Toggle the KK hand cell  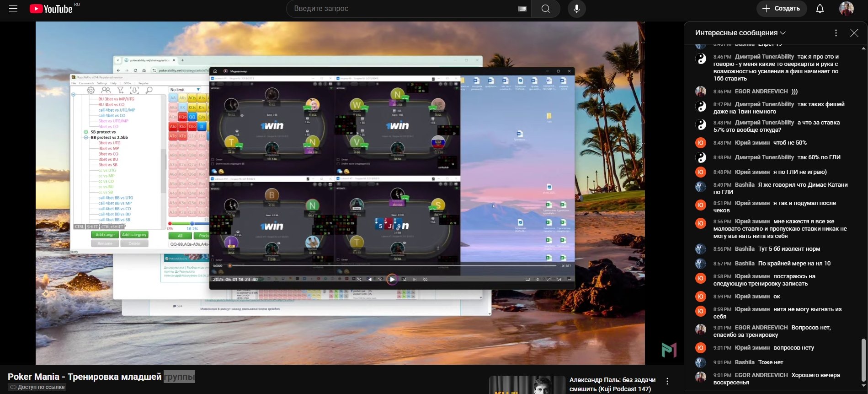[x=182, y=108]
